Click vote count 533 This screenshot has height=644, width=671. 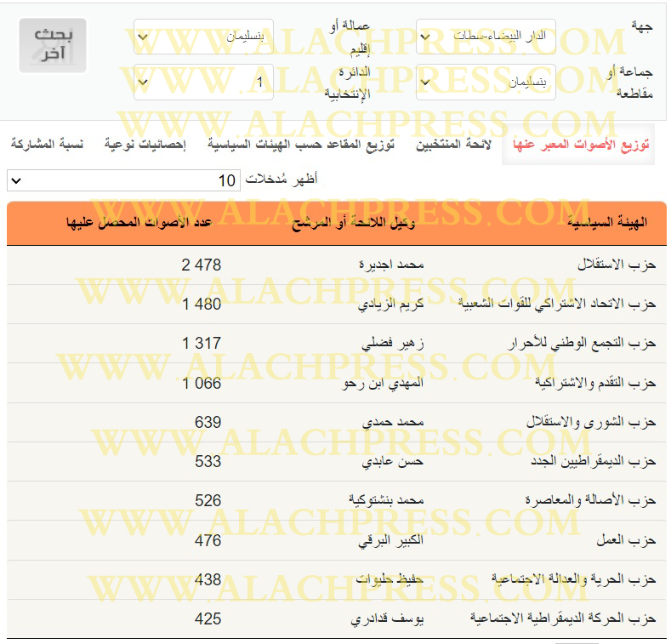click(x=208, y=462)
